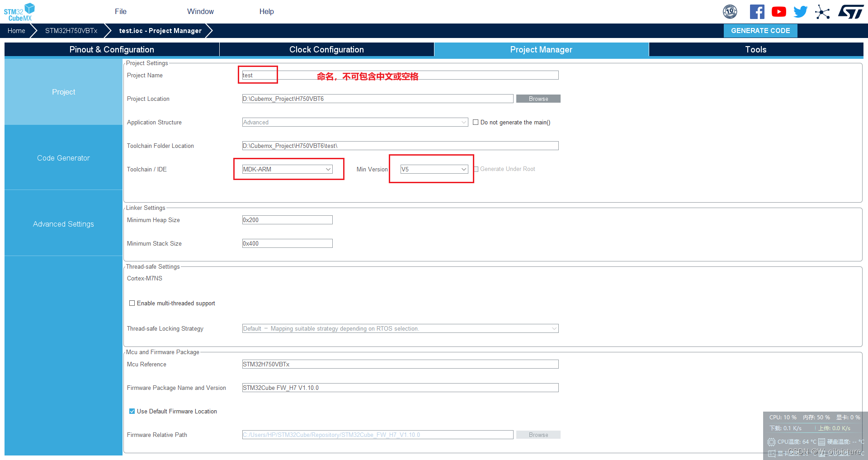Viewport: 868px width, 460px height.
Task: Click Firmware Package Name and Version field
Action: [x=400, y=388]
